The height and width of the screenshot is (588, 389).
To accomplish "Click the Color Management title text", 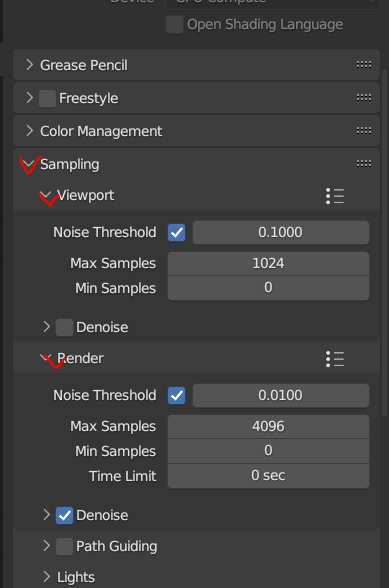I will pos(101,131).
